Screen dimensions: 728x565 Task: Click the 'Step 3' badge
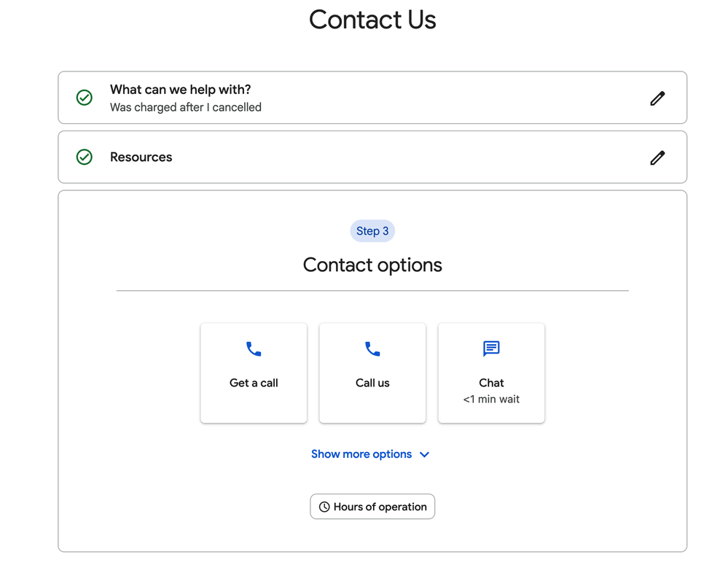coord(372,231)
